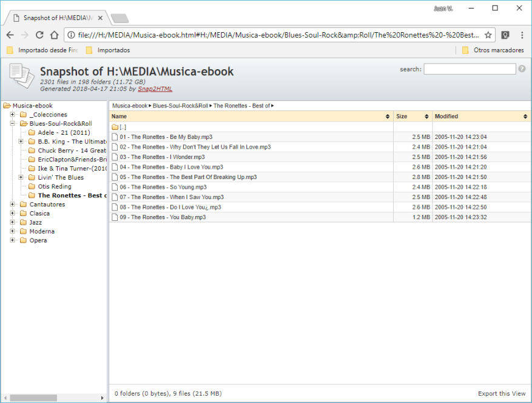Viewport: 532px width, 403px height.
Task: Reload the current page
Action: tap(39, 35)
